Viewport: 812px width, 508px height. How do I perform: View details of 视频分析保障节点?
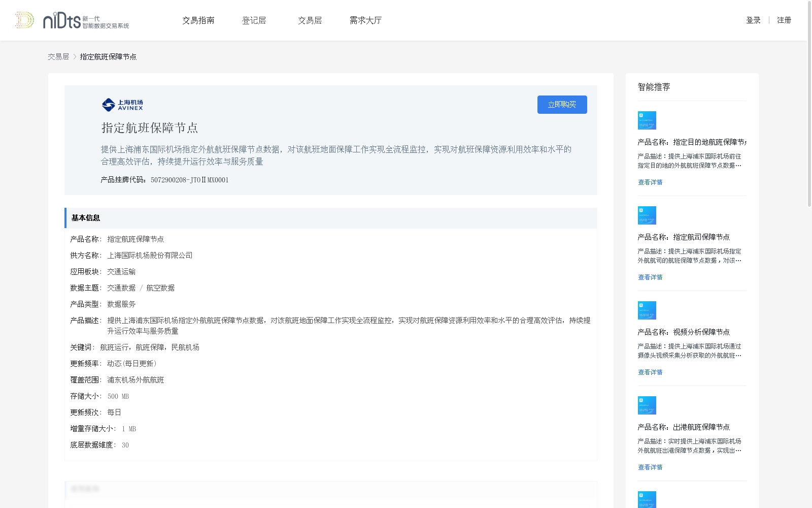tap(650, 372)
